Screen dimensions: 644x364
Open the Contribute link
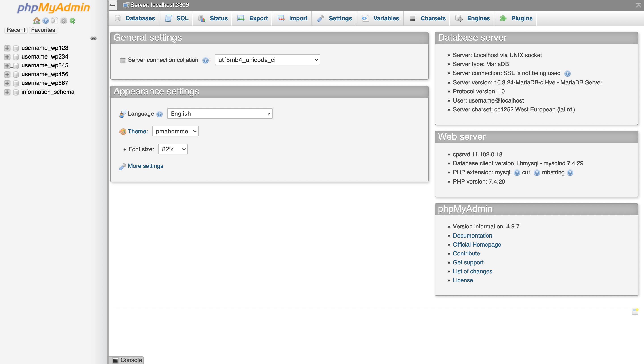(466, 253)
